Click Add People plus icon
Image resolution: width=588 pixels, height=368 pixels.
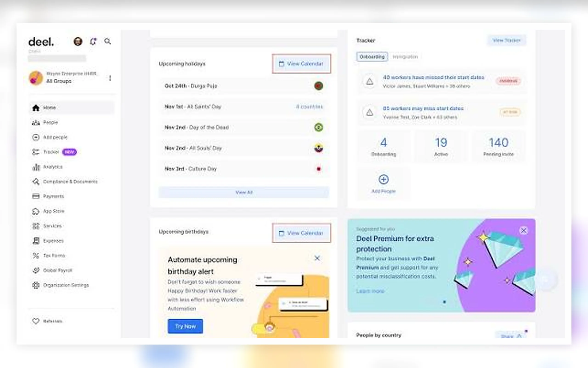pyautogui.click(x=383, y=179)
